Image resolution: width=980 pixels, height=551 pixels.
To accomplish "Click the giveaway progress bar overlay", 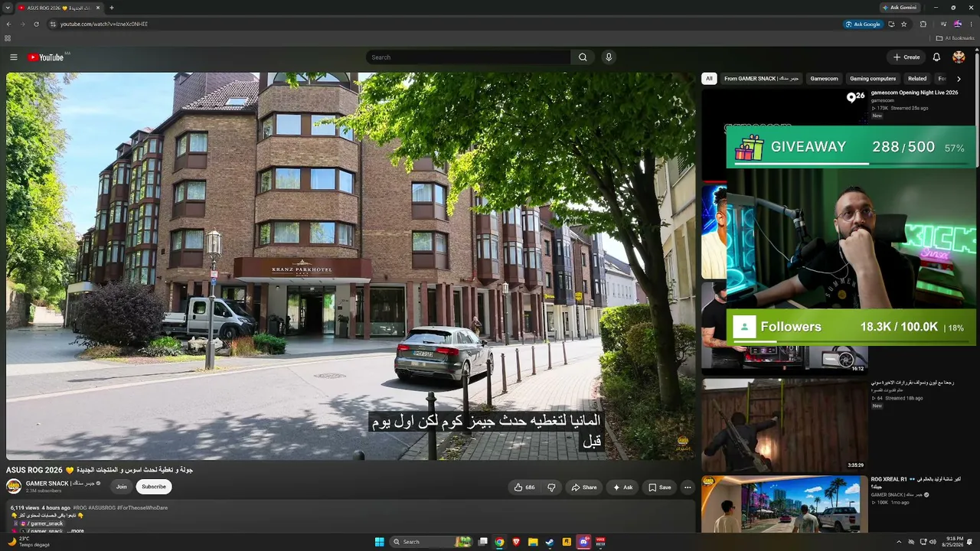I will [x=851, y=147].
